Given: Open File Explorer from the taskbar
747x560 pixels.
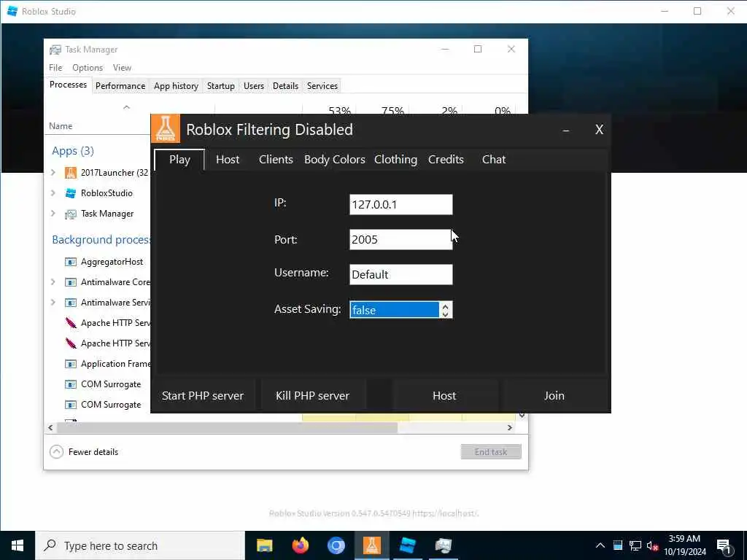Looking at the screenshot, I should (x=264, y=545).
